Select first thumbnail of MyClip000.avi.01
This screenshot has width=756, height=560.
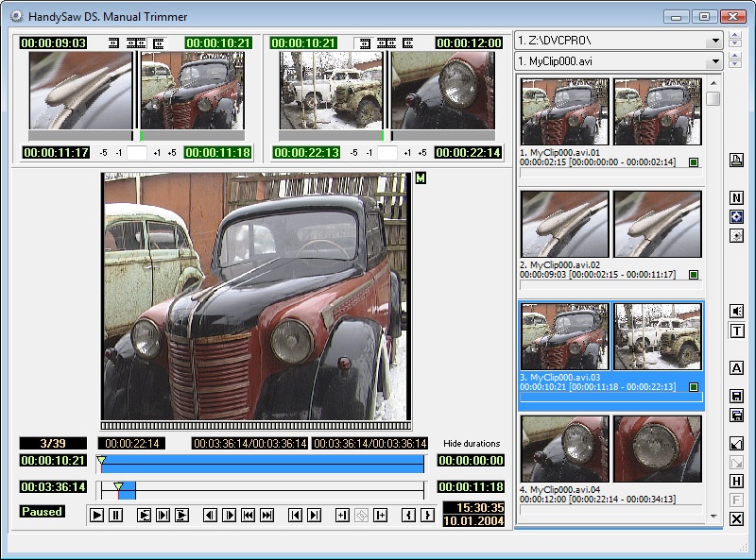pos(564,111)
